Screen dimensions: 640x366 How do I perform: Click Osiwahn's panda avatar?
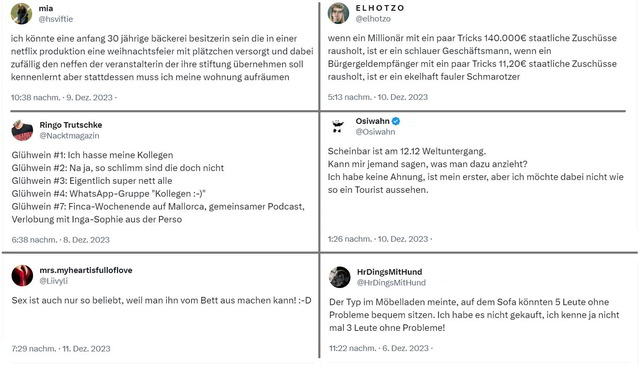[x=338, y=126]
